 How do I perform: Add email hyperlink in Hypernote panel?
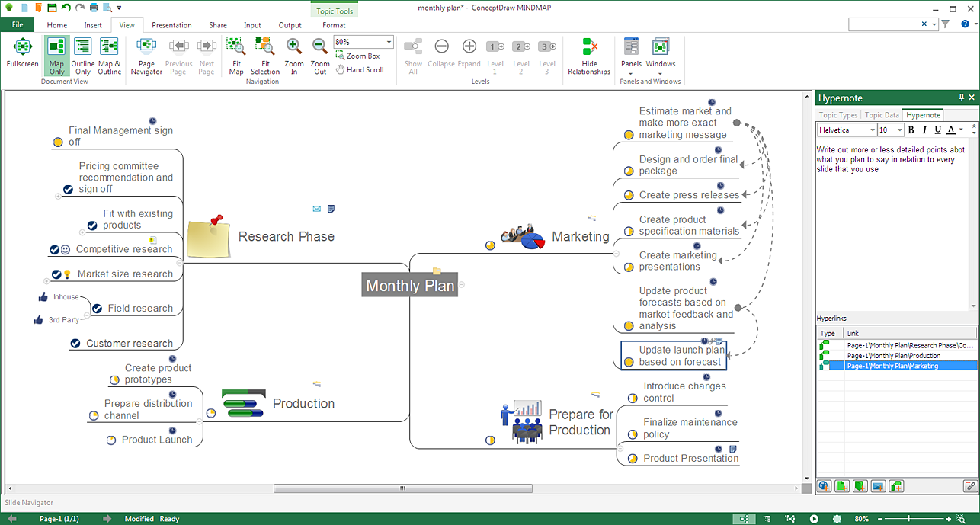[878, 486]
